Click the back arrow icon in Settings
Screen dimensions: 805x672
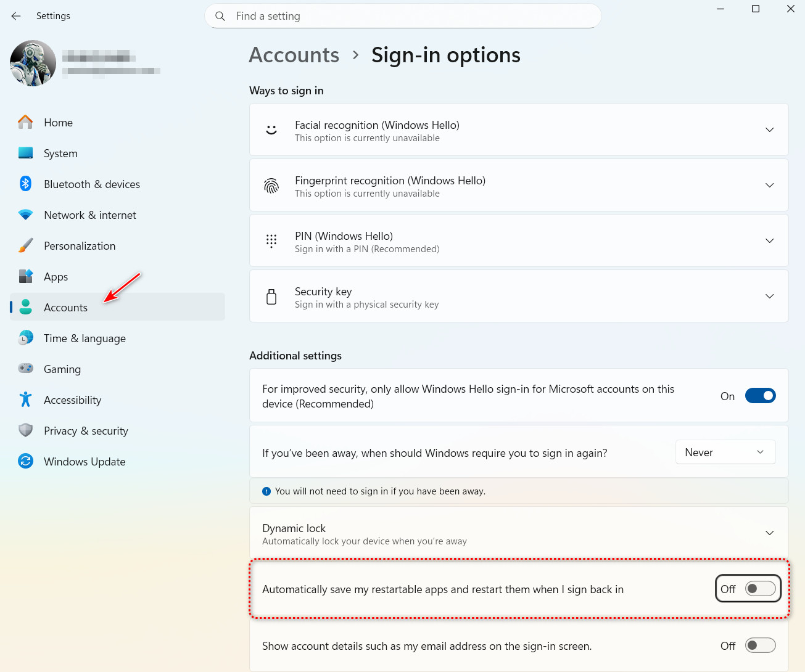click(x=16, y=16)
